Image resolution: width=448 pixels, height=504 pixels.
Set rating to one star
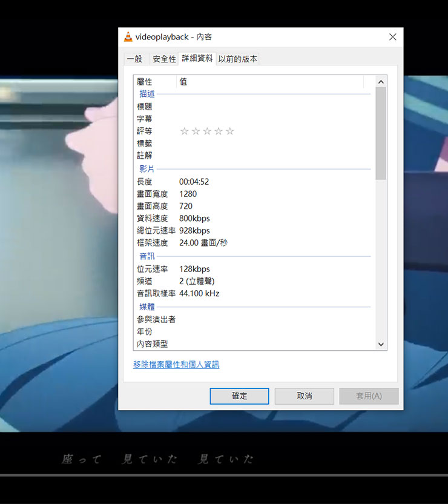184,131
